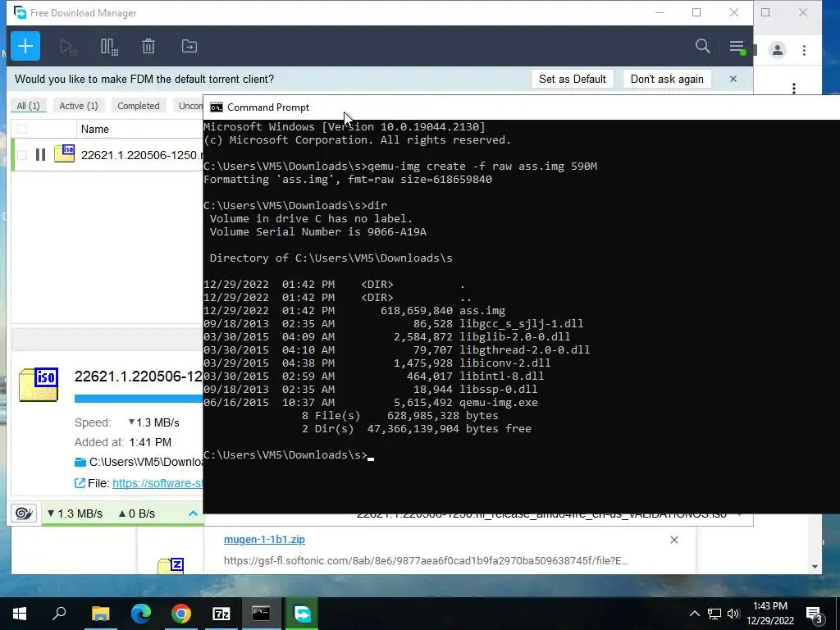This screenshot has width=840, height=630.
Task: Click the Command Prompt window icon
Action: [x=217, y=107]
